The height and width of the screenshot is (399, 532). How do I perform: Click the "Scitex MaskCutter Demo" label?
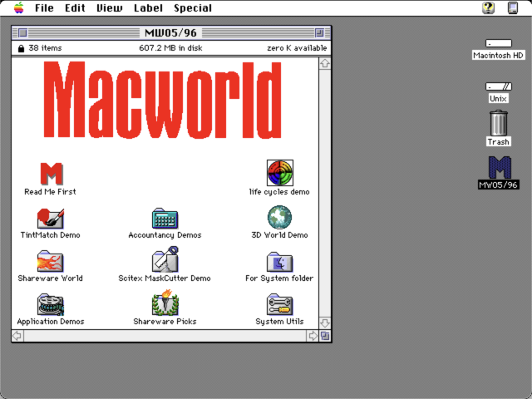pos(165,278)
